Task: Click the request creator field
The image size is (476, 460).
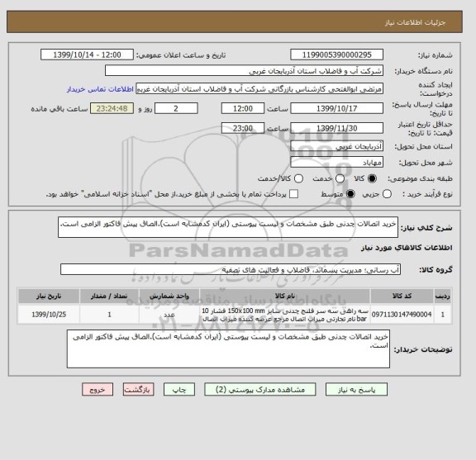Action: (x=259, y=89)
